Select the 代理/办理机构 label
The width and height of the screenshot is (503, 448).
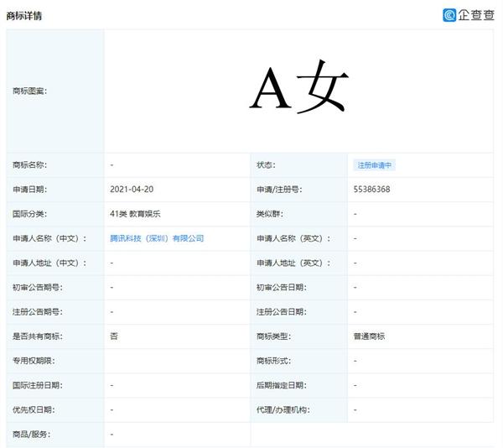pos(282,409)
